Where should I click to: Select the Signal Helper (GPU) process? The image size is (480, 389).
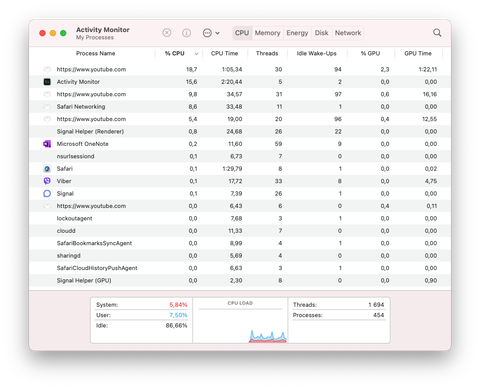coord(84,280)
